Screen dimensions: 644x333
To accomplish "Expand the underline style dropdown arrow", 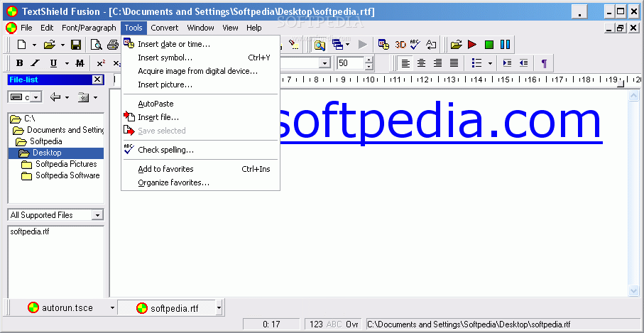I will click(67, 63).
